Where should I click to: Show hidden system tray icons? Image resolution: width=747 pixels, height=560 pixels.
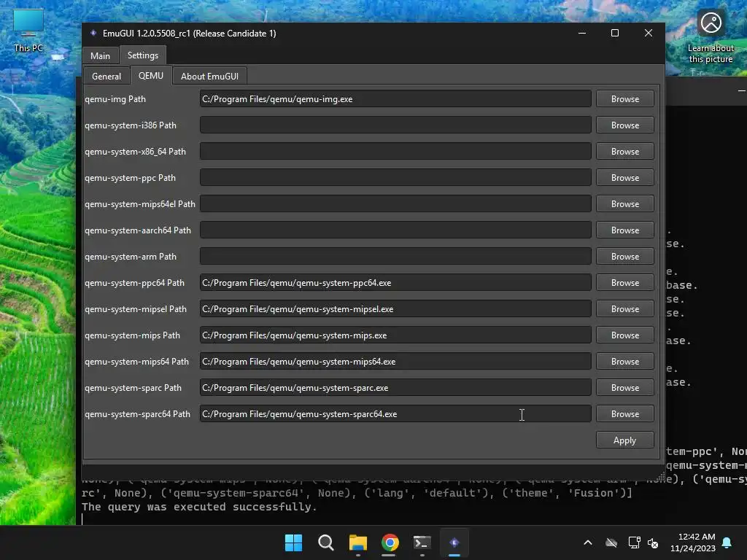pos(588,542)
